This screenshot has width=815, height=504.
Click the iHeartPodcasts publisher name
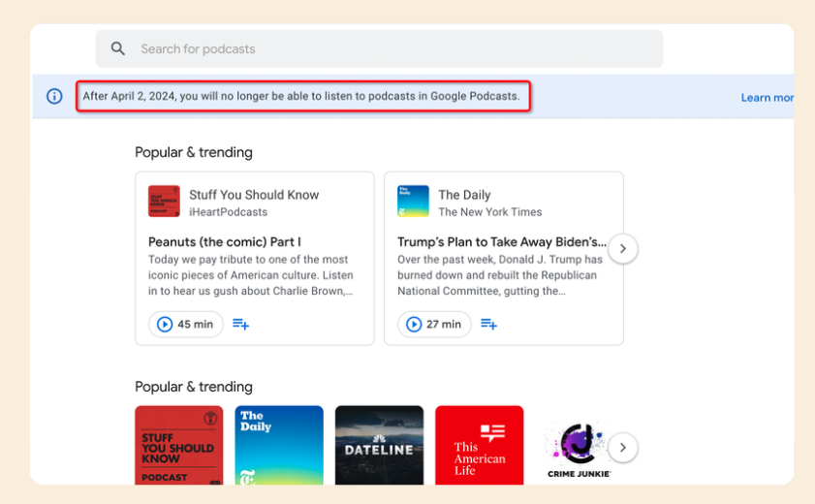(228, 212)
